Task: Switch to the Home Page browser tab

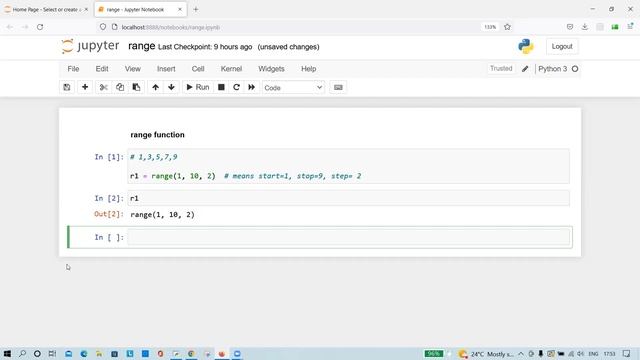Action: (46, 9)
